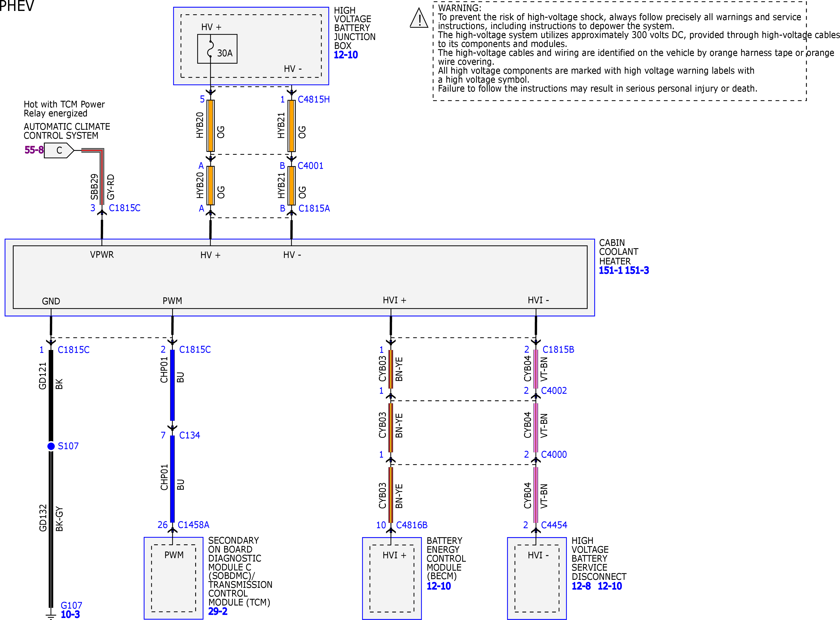Select the blue CHP01 wire below C134

[172, 479]
